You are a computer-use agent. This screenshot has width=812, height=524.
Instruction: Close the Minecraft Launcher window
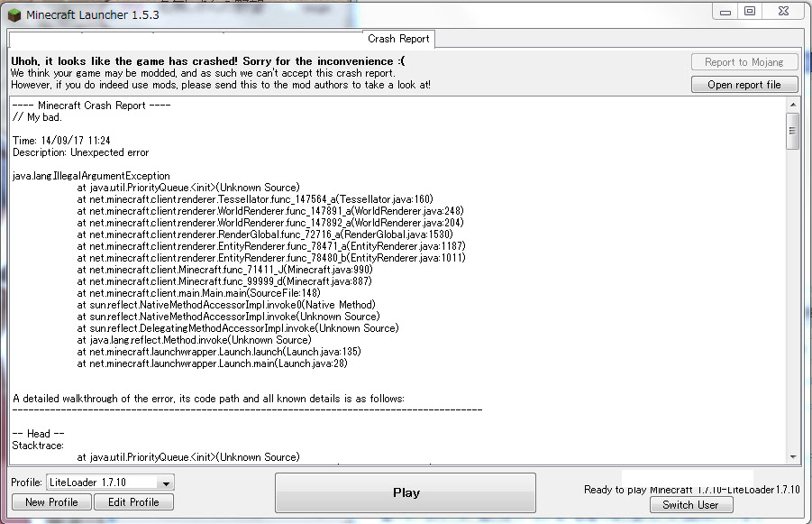783,11
